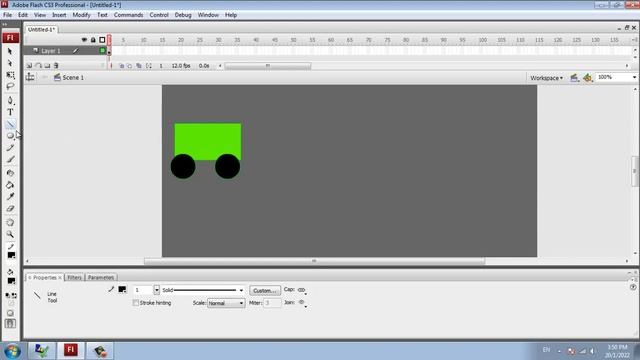Select the Eyedropper tool
640x360 pixels.
(x=10, y=197)
